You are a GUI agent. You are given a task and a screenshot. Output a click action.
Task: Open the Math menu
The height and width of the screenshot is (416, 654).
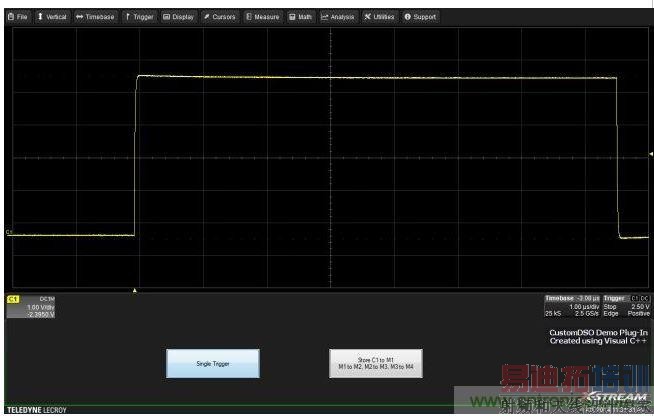(301, 17)
